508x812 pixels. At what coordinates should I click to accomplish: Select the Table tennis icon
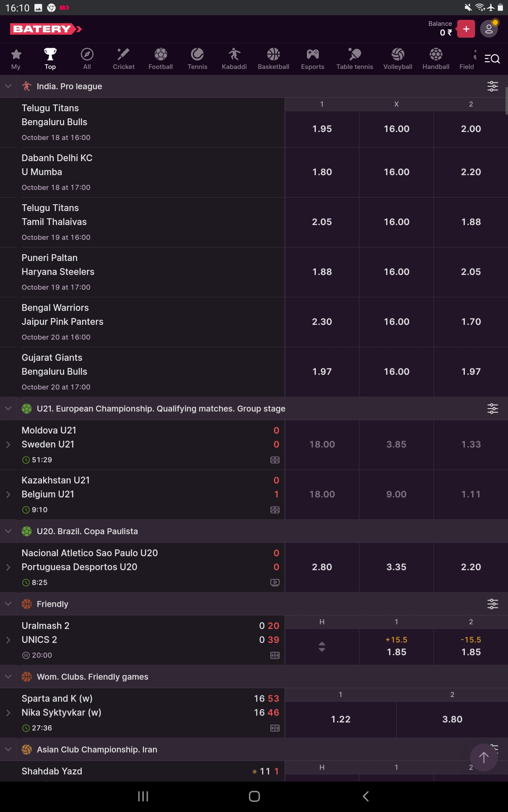click(x=354, y=58)
